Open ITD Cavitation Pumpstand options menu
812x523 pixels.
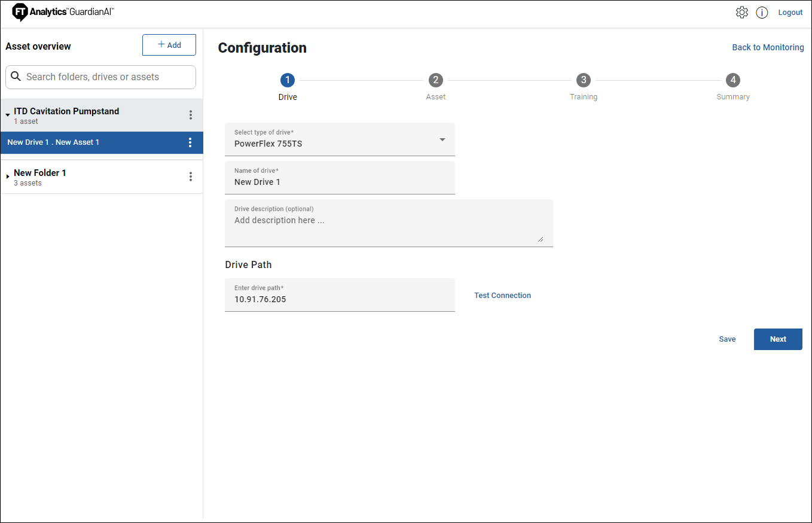pos(191,115)
